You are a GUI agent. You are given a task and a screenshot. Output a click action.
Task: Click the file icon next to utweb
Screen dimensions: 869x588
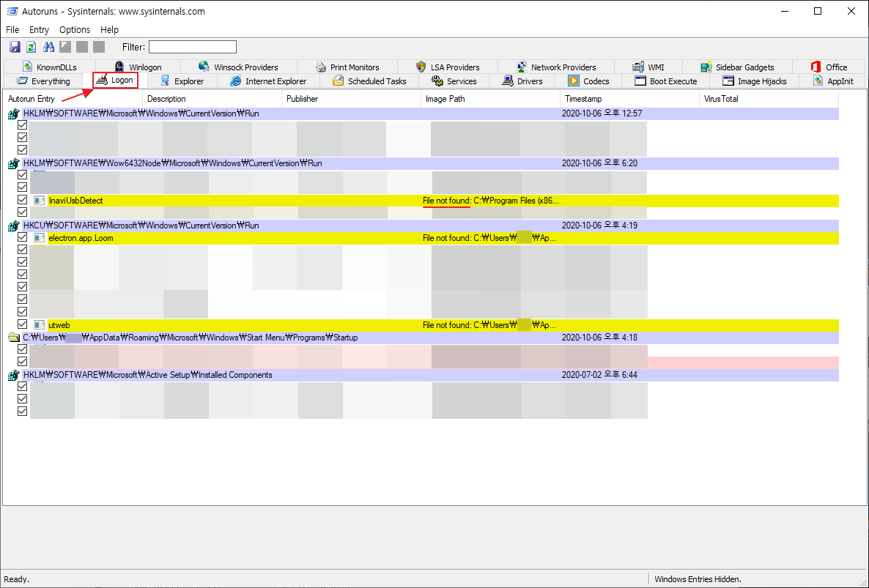[39, 325]
